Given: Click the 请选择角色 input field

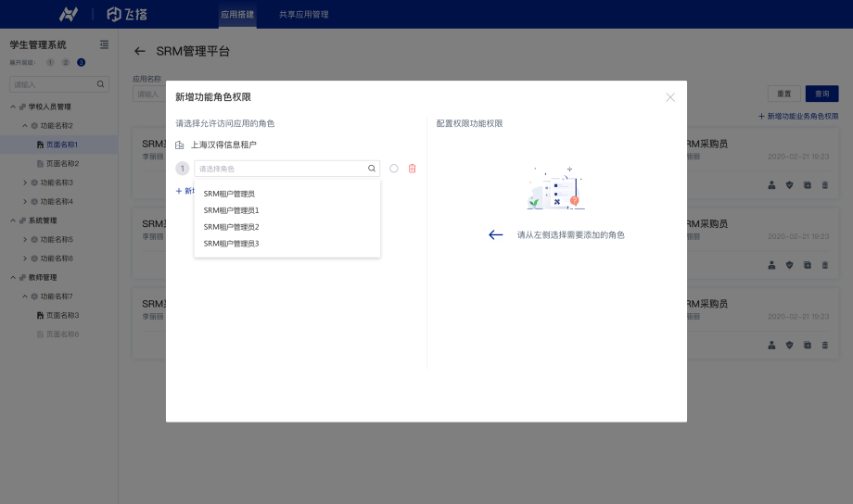Looking at the screenshot, I should pos(278,169).
